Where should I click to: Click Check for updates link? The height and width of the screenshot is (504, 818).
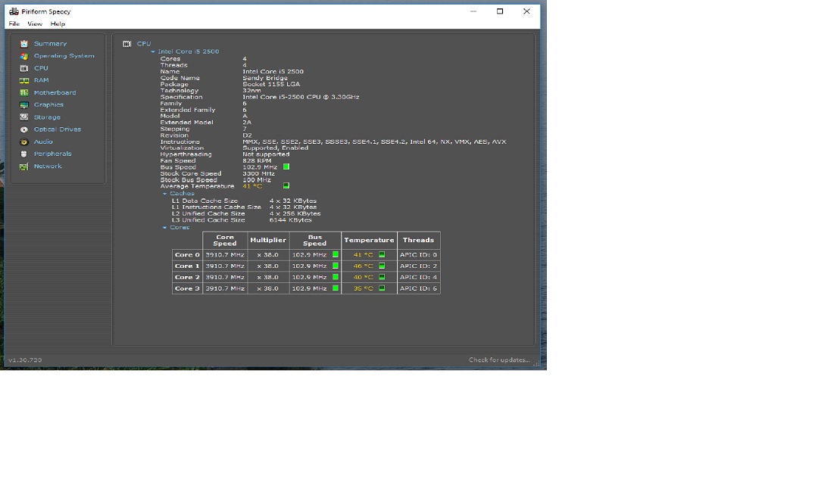pyautogui.click(x=499, y=360)
